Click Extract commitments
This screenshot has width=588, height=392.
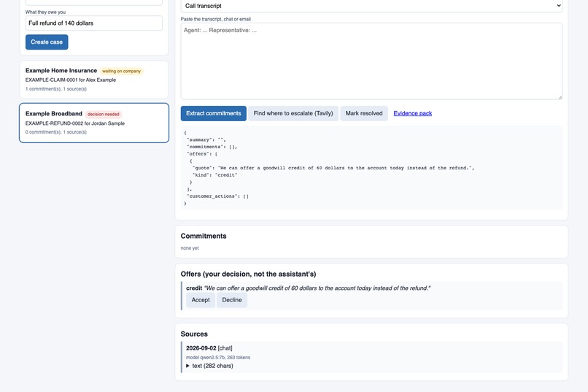click(213, 113)
